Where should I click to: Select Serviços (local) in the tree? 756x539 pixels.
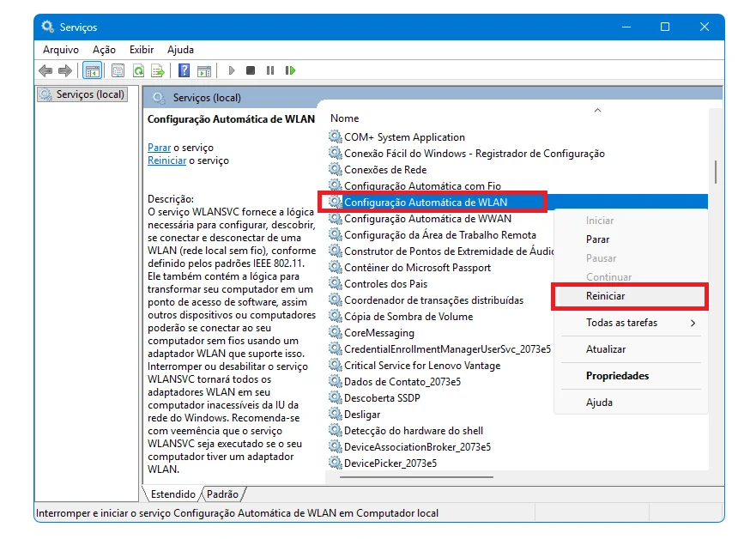[x=83, y=94]
